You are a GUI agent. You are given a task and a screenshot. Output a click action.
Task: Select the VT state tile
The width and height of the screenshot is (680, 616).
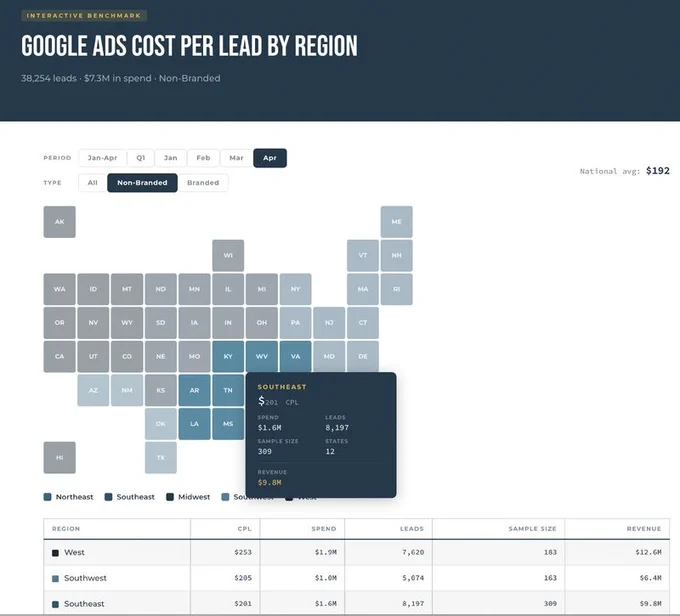[x=363, y=256]
